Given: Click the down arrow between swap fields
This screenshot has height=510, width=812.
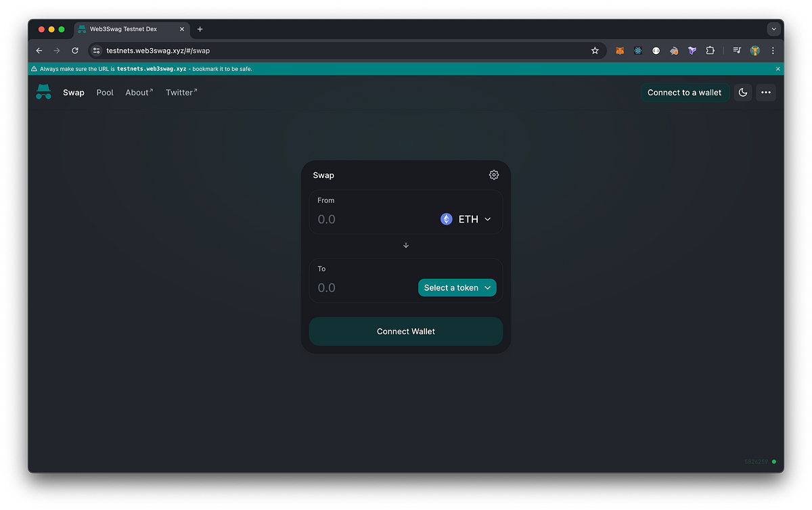Looking at the screenshot, I should click(405, 245).
